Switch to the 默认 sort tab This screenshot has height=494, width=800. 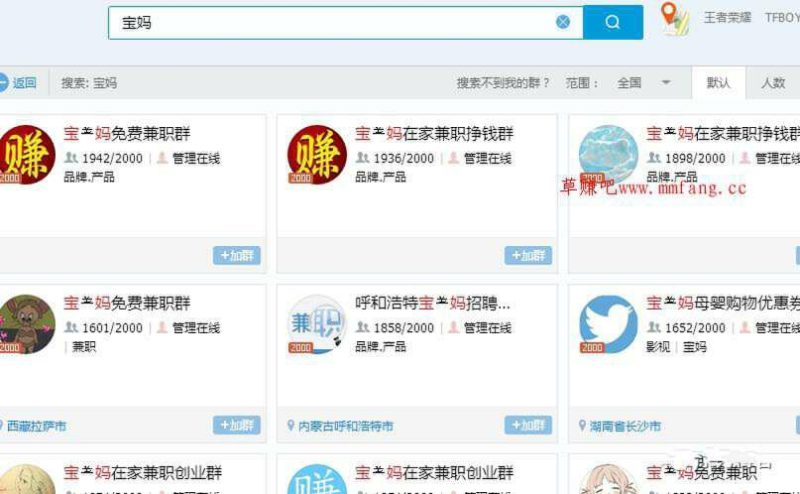pos(718,83)
